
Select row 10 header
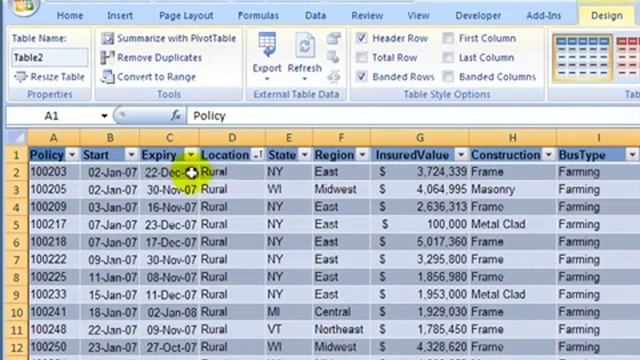(16, 313)
